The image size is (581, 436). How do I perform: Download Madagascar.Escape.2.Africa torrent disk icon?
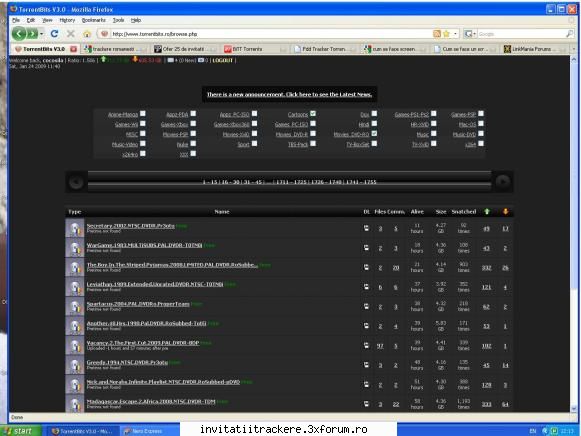tap(366, 404)
